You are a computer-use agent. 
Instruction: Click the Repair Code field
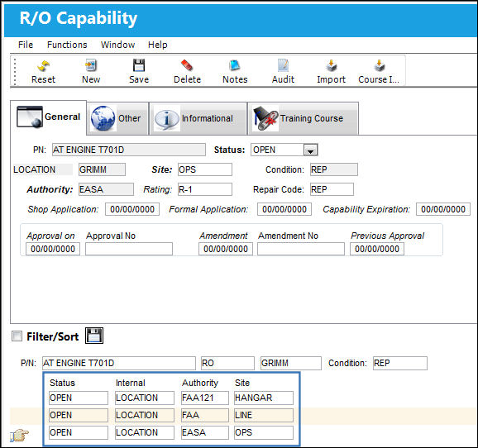point(332,189)
